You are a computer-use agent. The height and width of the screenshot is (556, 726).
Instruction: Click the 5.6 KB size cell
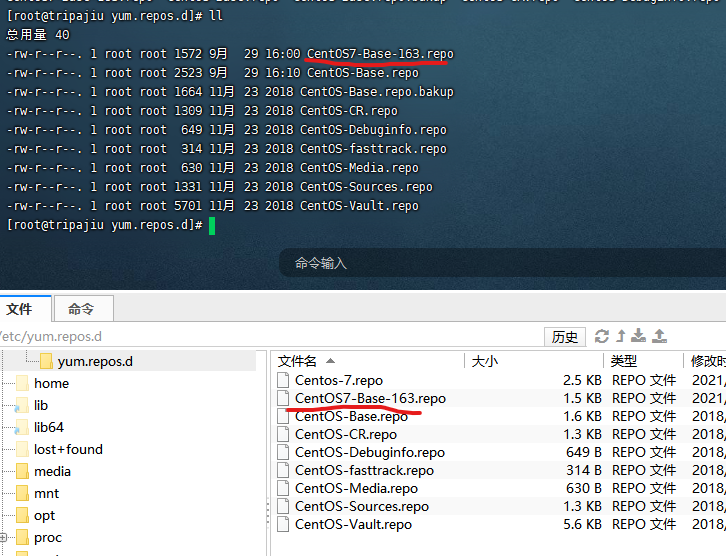582,525
